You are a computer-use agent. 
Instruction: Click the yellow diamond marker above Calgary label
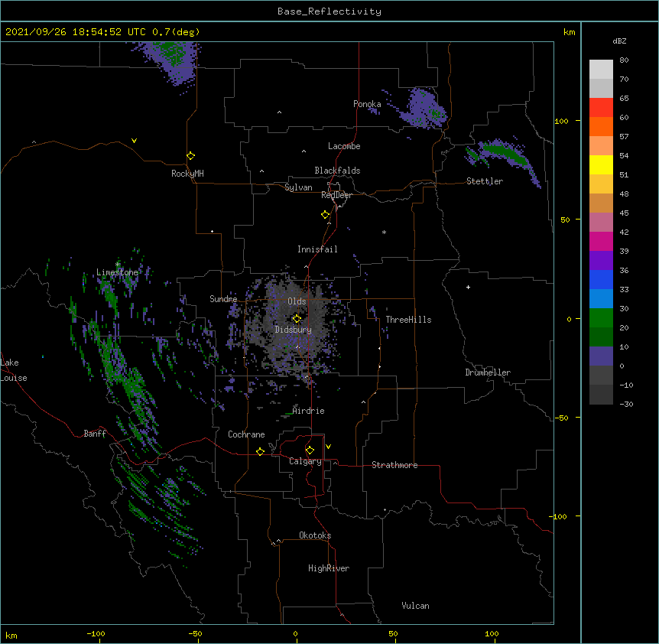[310, 450]
